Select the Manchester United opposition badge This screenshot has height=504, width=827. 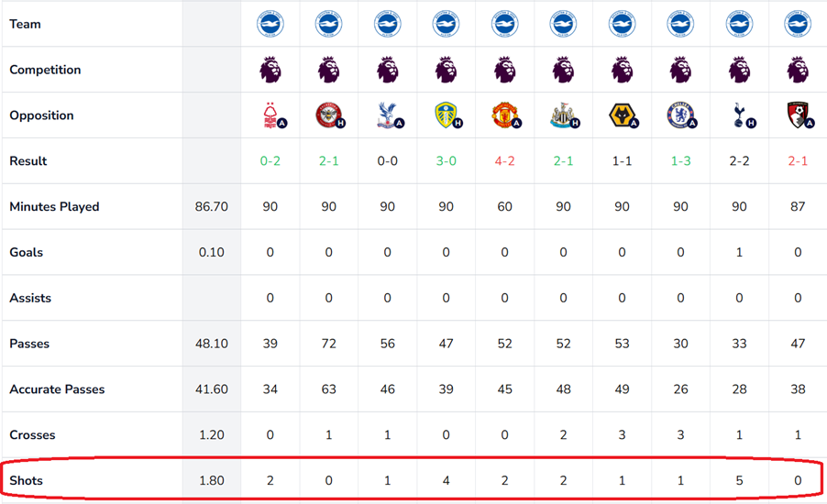(x=504, y=115)
